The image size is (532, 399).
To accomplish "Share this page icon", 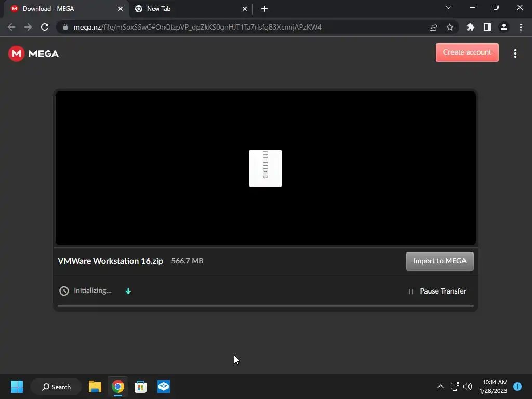I will [x=433, y=27].
